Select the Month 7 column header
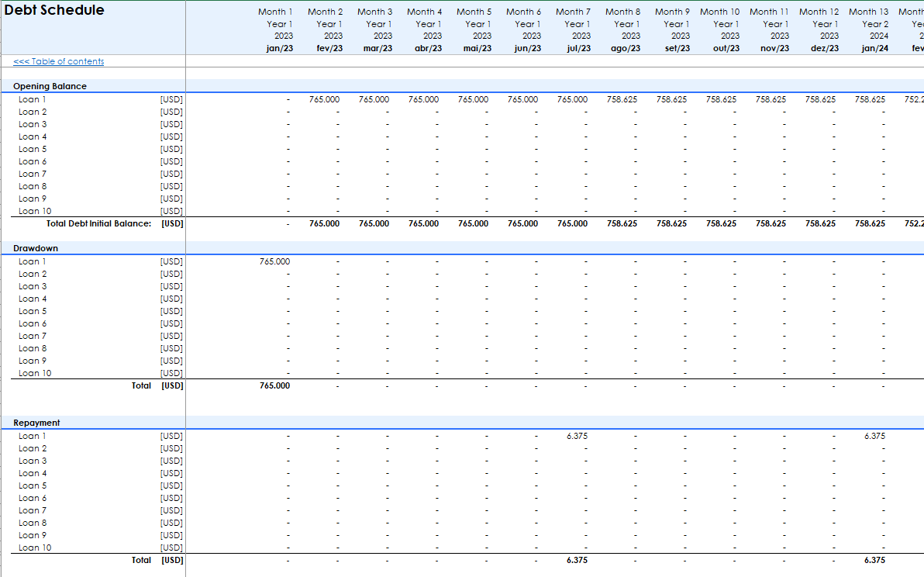Image resolution: width=924 pixels, height=577 pixels. click(573, 12)
